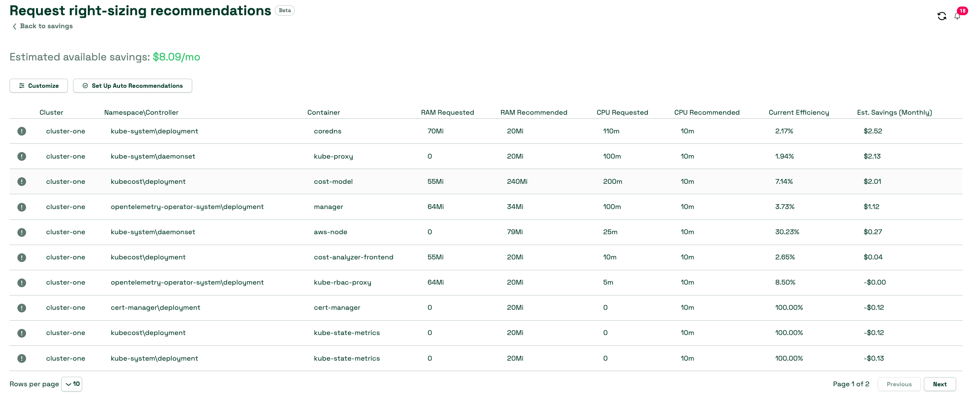This screenshot has height=398, width=980.
Task: Click the CPU Requested column header
Action: (622, 113)
